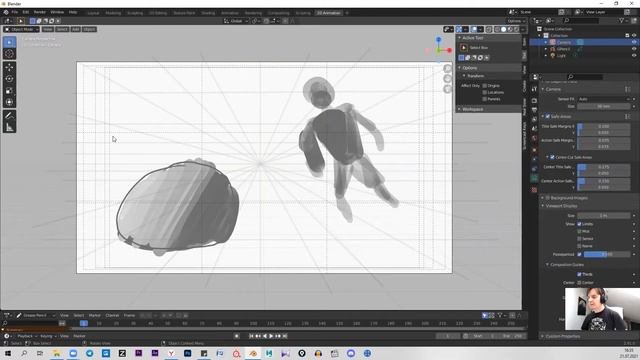This screenshot has width=640, height=360.
Task: Open the Sensor Fit Auto dropdown
Action: [x=603, y=99]
